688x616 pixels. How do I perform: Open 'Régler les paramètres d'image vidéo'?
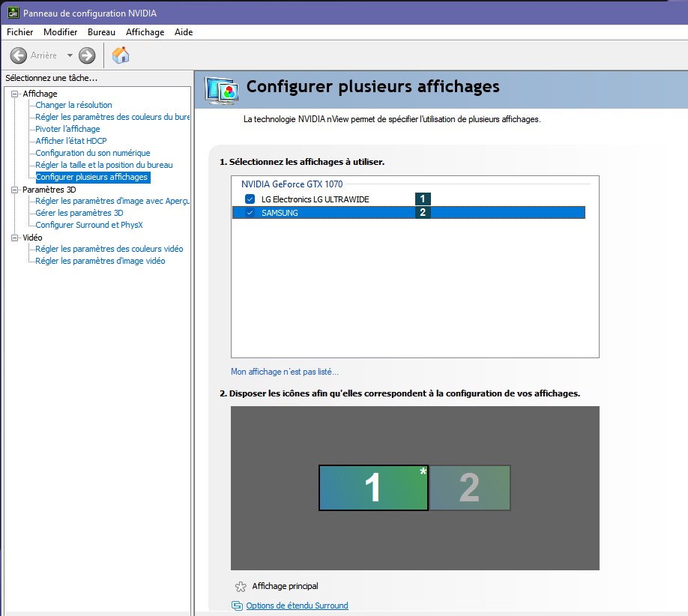(x=100, y=261)
